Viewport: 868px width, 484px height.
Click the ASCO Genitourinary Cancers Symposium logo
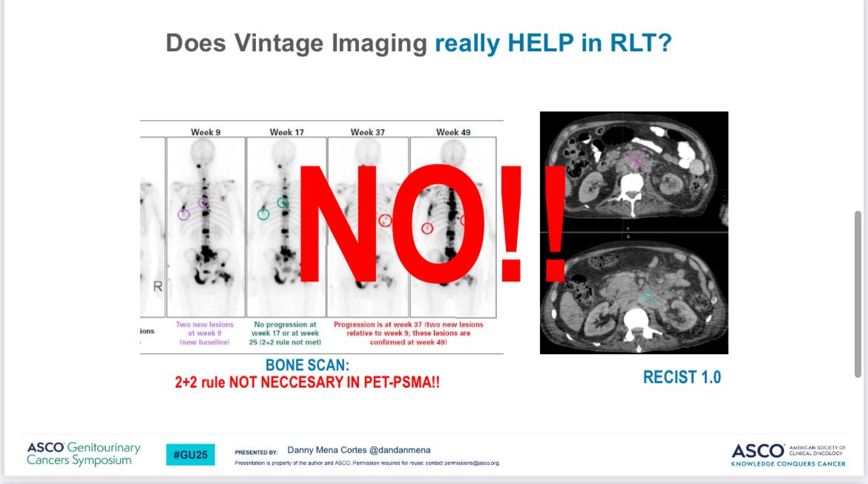84,454
